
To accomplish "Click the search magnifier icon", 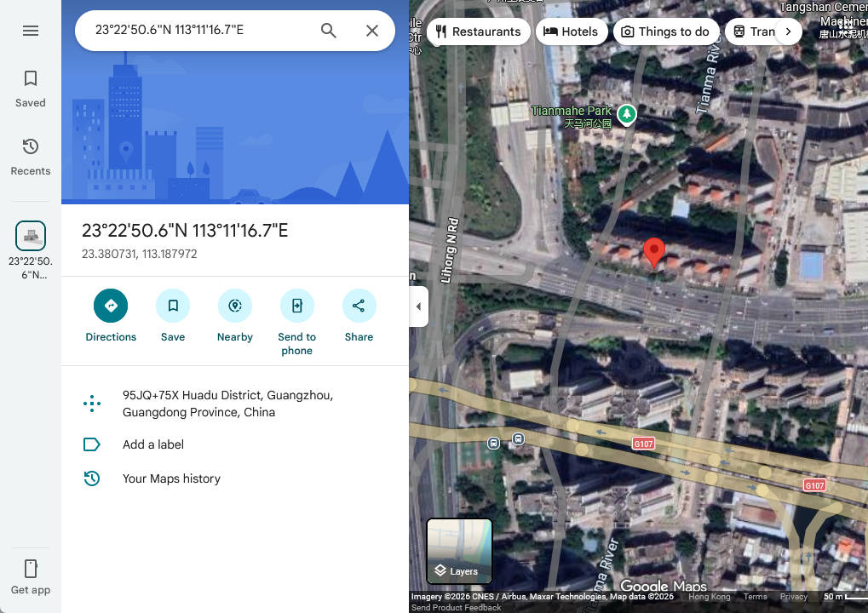I will click(329, 31).
